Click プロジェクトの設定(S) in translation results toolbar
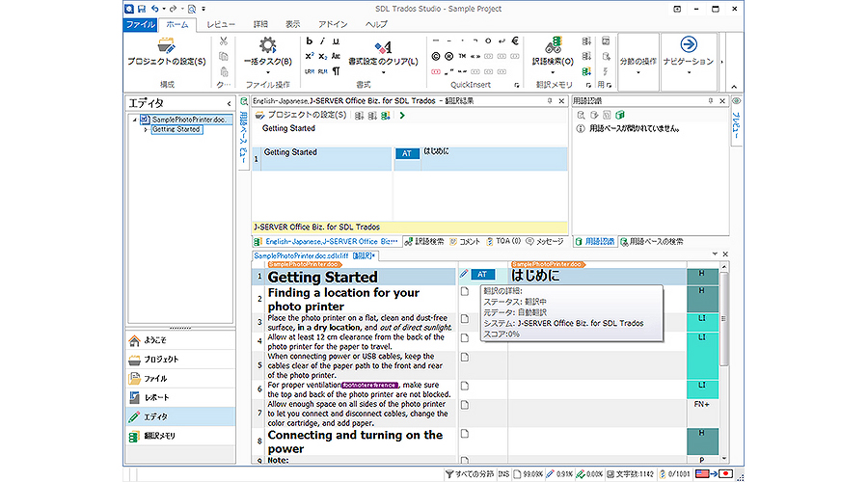Viewport: 868px width, 482px height. [x=301, y=115]
